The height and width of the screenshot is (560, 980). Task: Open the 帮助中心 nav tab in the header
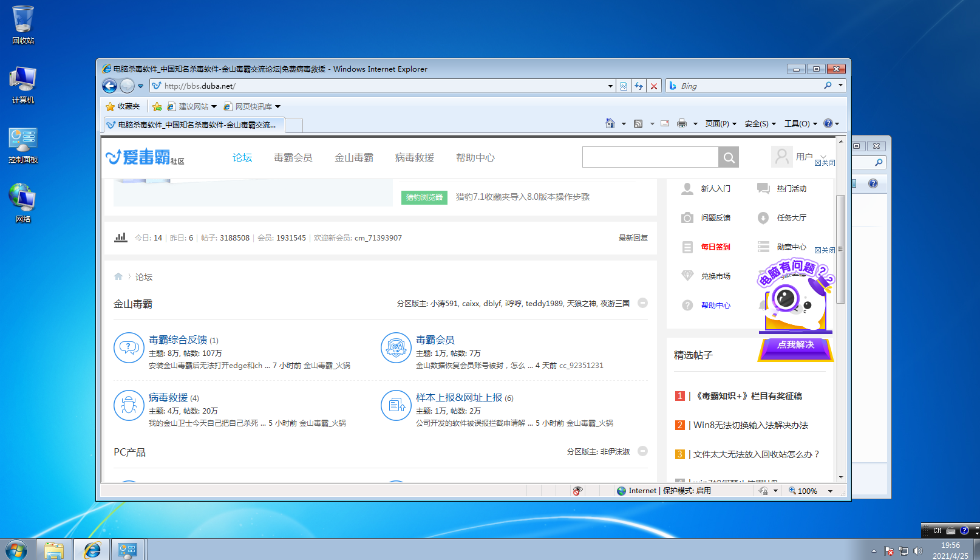pyautogui.click(x=475, y=158)
